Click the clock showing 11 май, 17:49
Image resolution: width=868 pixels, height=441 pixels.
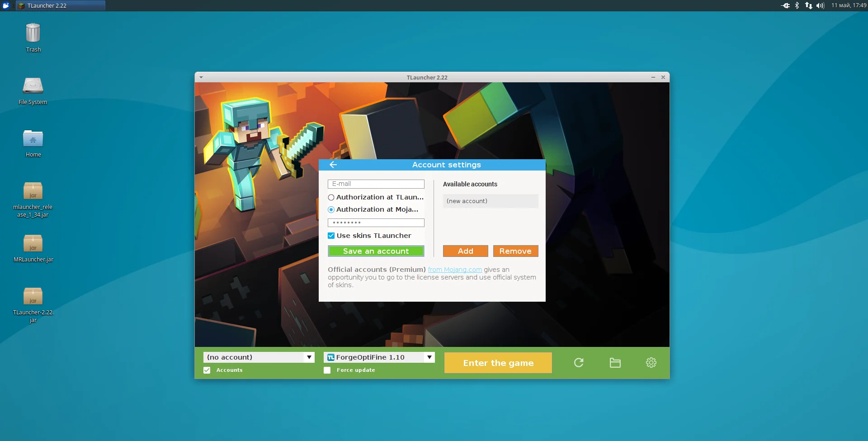(x=849, y=5)
